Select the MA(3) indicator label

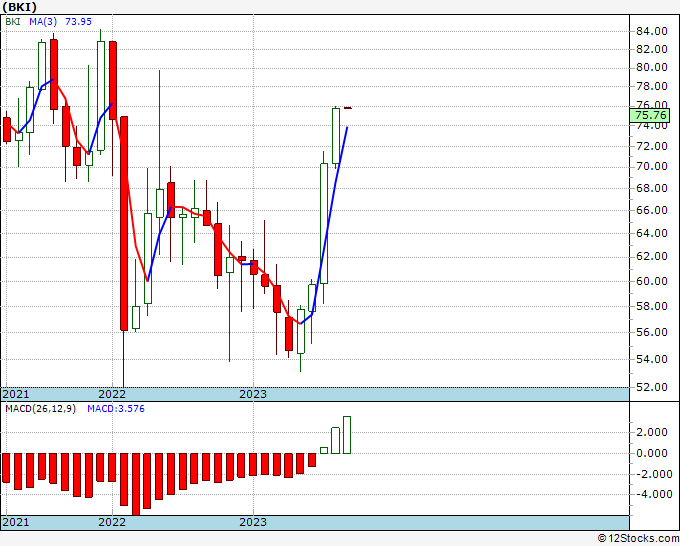click(x=42, y=21)
